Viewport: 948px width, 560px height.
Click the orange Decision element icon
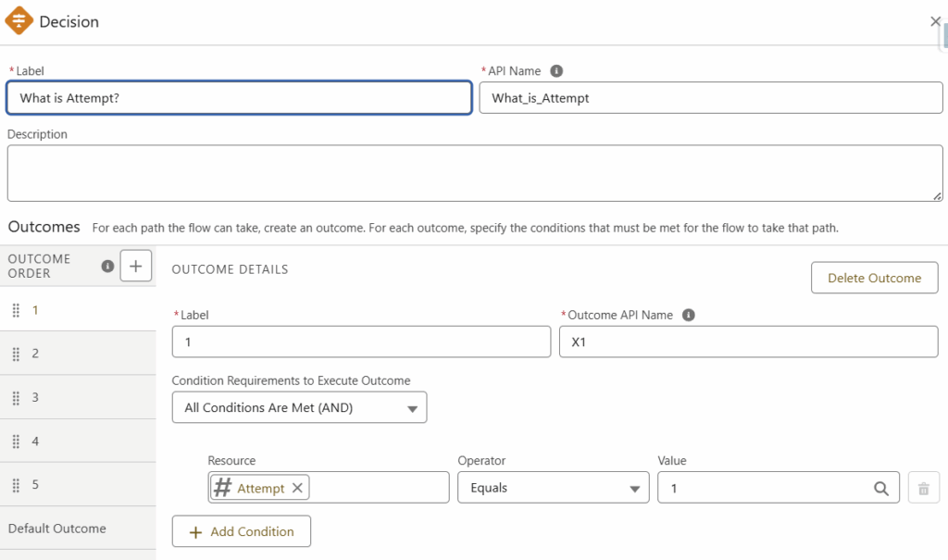19,21
